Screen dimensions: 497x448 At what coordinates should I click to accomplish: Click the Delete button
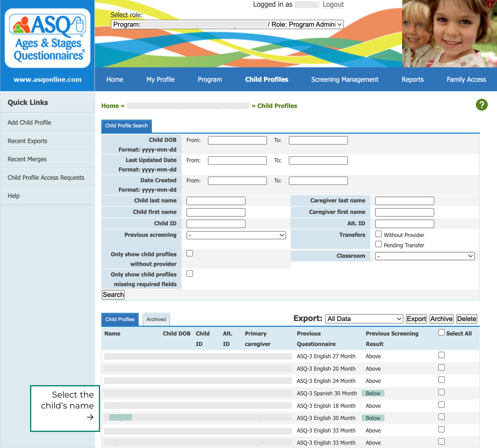pos(466,319)
